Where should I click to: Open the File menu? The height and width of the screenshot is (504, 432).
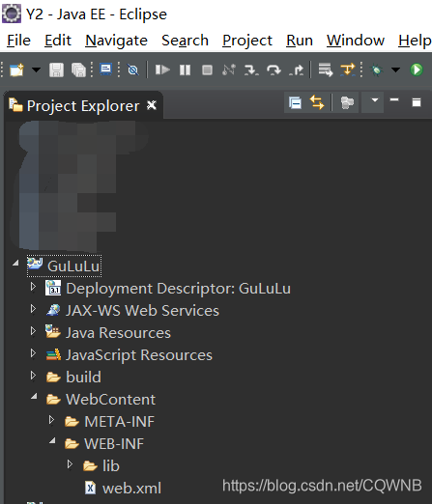(x=18, y=41)
